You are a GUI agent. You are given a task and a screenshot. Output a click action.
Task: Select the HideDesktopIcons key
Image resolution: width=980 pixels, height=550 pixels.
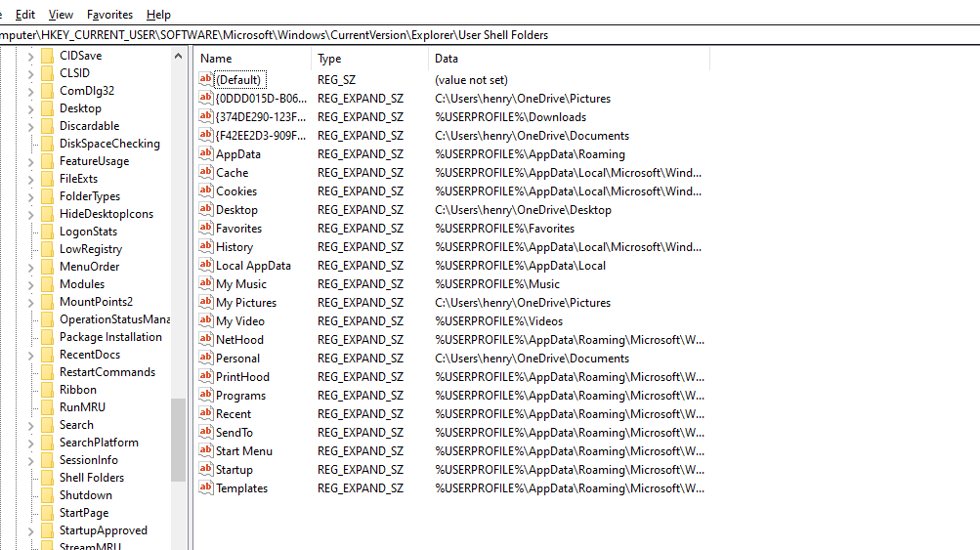[107, 214]
